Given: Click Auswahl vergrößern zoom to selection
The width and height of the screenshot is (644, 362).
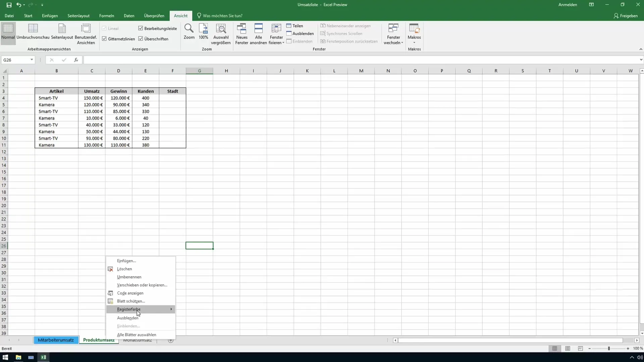Looking at the screenshot, I should tap(221, 34).
